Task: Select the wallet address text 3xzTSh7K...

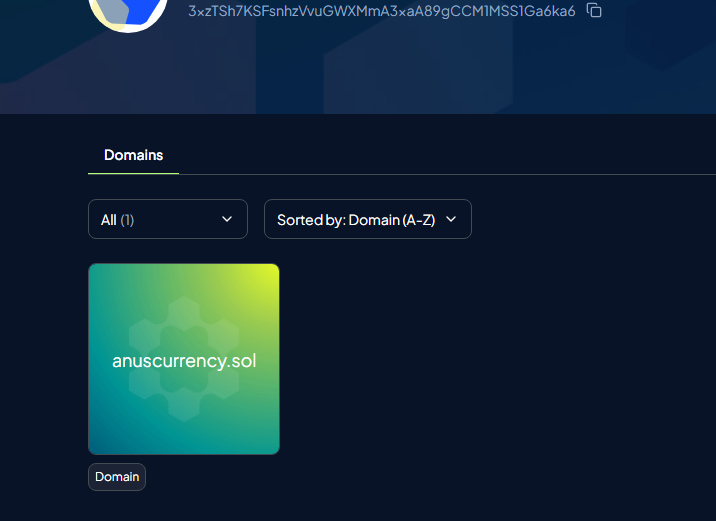Action: [x=382, y=11]
